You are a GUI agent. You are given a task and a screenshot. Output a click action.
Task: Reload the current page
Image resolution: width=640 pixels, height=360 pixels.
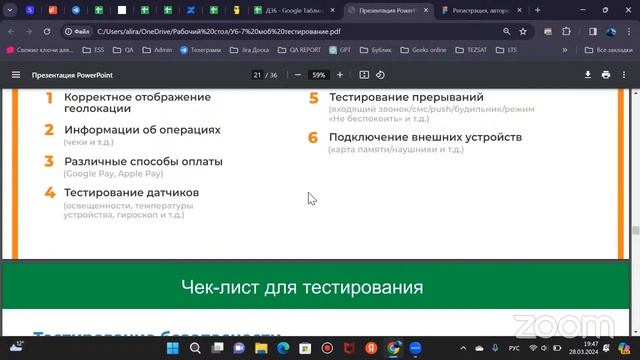pyautogui.click(x=47, y=31)
